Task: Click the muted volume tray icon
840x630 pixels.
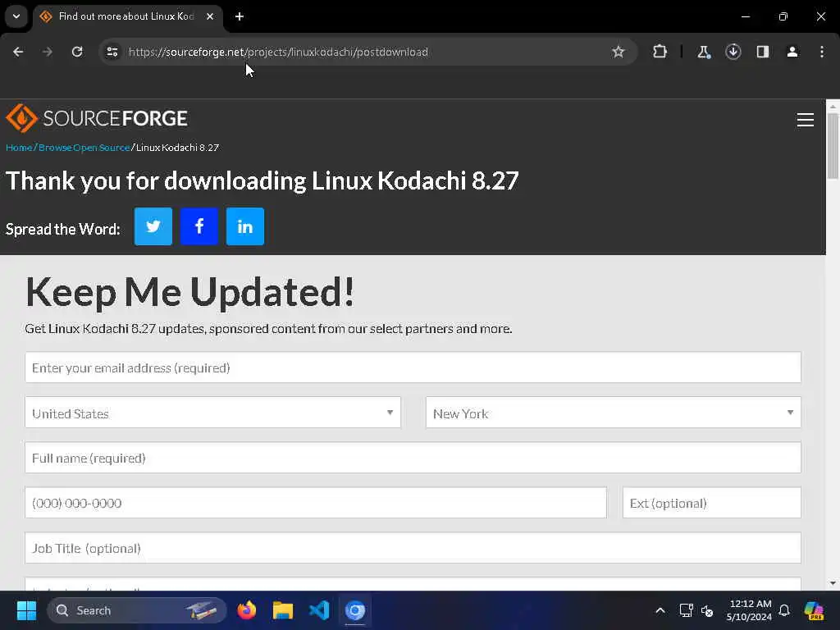Action: (707, 610)
